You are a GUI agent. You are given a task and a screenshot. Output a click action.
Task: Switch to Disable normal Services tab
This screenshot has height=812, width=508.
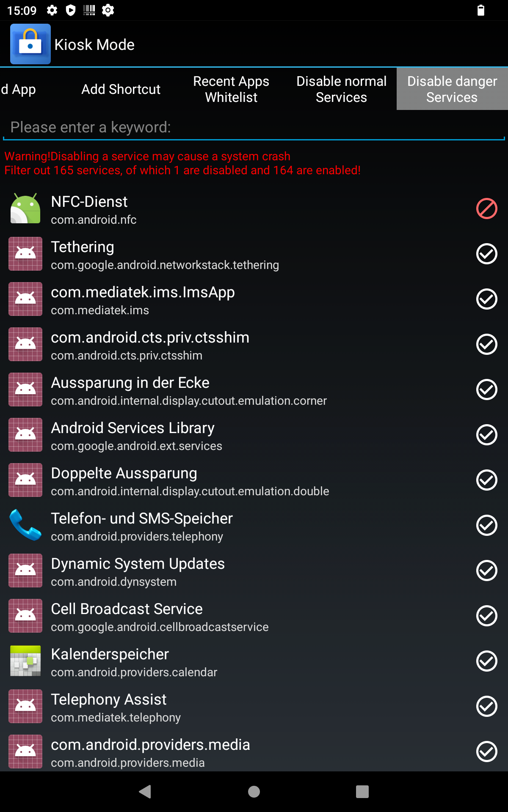[341, 89]
